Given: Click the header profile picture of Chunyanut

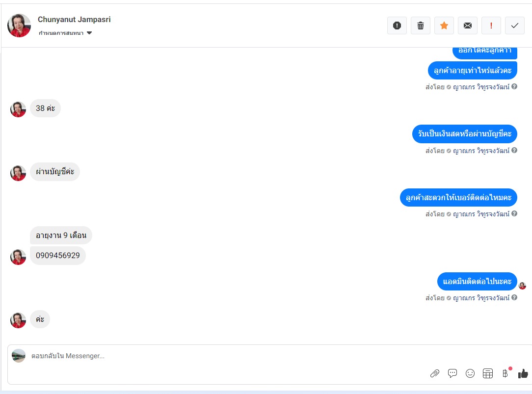Looking at the screenshot, I should [19, 26].
